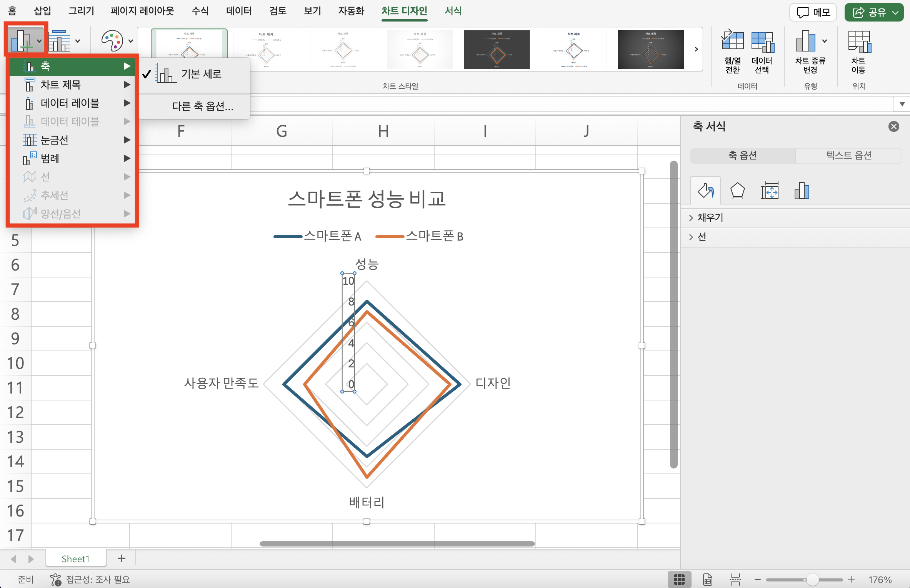Select the Fill & Line paint bucket icon
910x588 pixels.
click(x=705, y=191)
